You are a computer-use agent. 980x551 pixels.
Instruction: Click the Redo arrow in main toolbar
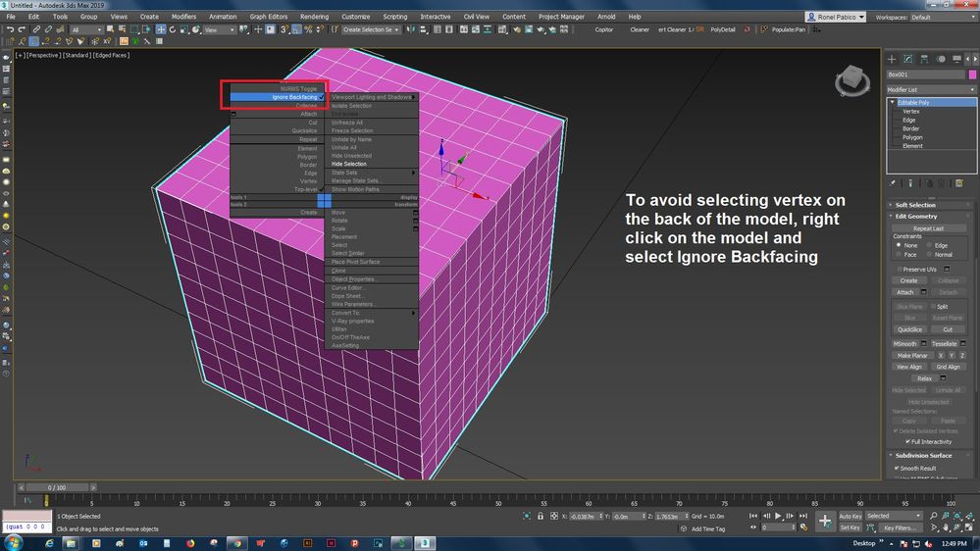22,29
